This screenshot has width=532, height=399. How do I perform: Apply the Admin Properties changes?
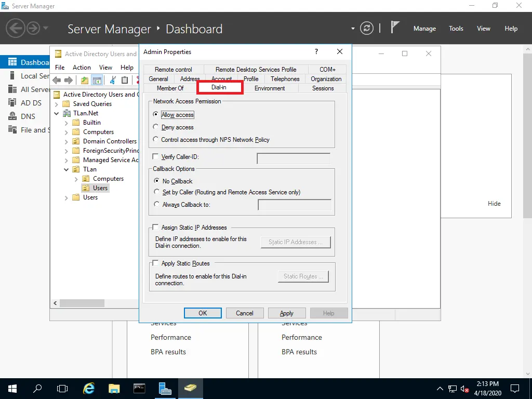coord(287,313)
